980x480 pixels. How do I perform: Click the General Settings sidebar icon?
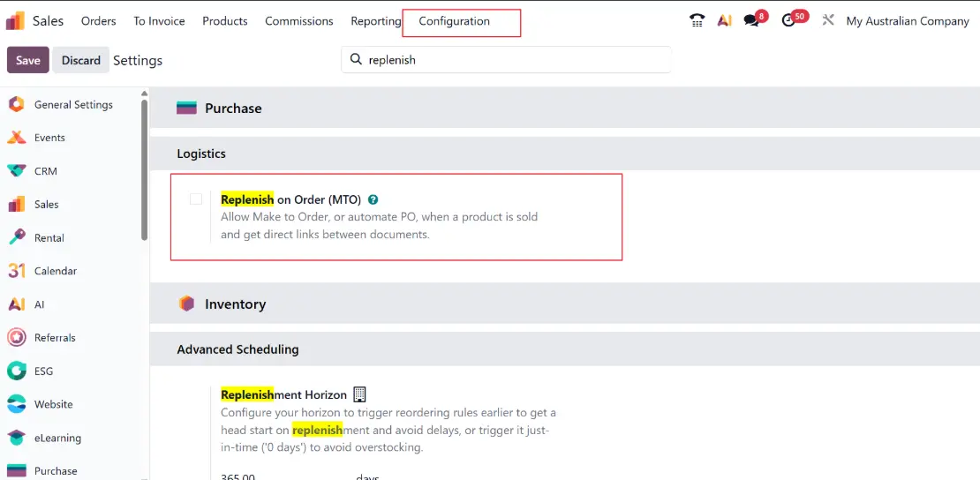(x=16, y=104)
